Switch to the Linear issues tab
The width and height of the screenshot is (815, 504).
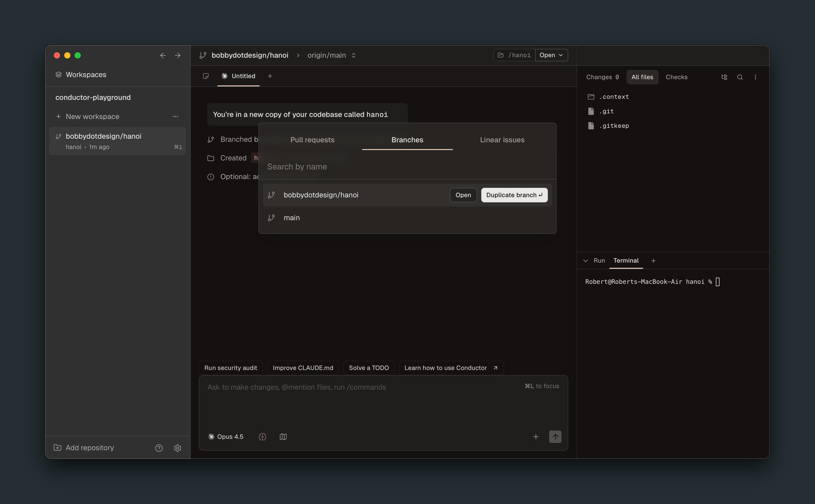pos(502,140)
